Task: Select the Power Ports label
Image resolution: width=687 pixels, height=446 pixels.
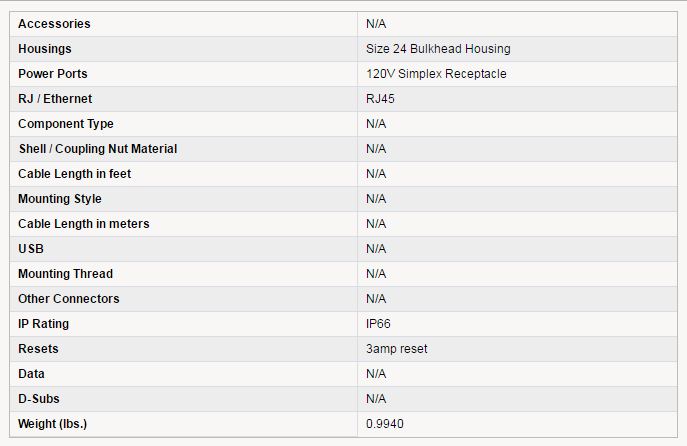Action: pos(53,74)
